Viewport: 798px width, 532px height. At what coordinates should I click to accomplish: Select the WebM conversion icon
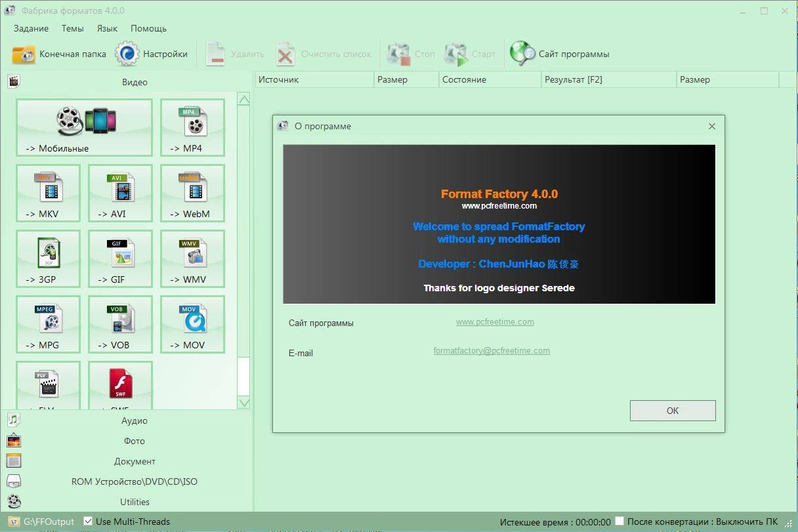(192, 194)
